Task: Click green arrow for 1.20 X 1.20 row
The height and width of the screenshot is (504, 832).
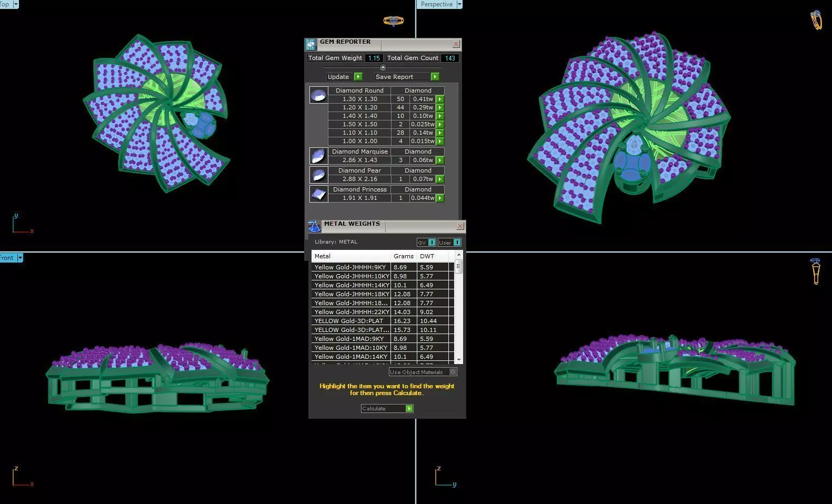Action: point(440,107)
